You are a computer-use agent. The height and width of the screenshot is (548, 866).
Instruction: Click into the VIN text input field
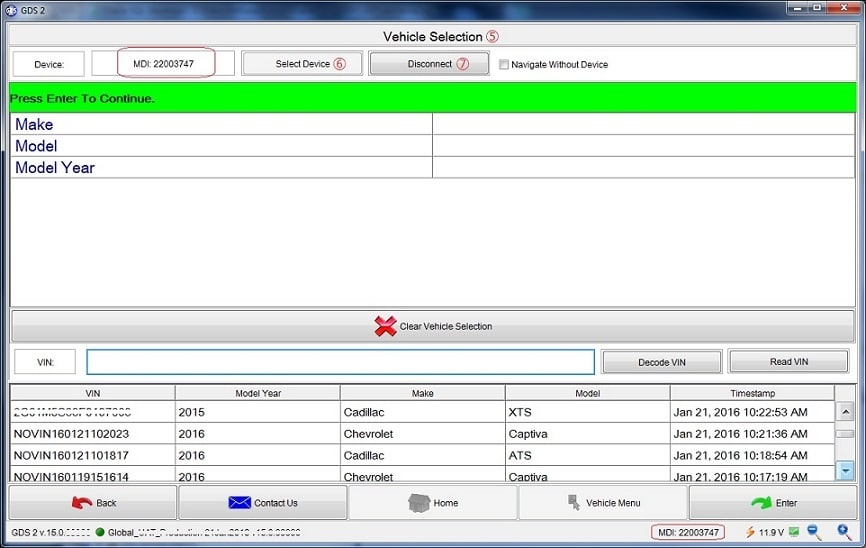[x=340, y=362]
